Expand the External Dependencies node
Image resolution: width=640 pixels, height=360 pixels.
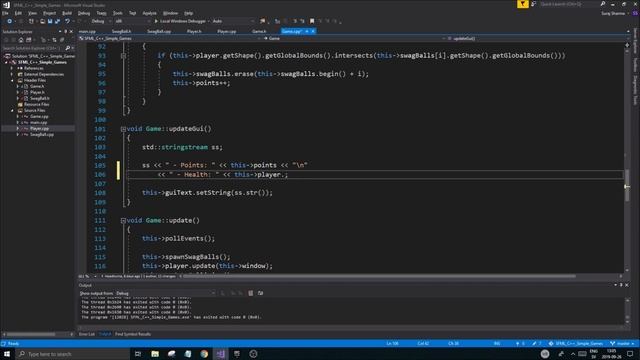coord(12,74)
